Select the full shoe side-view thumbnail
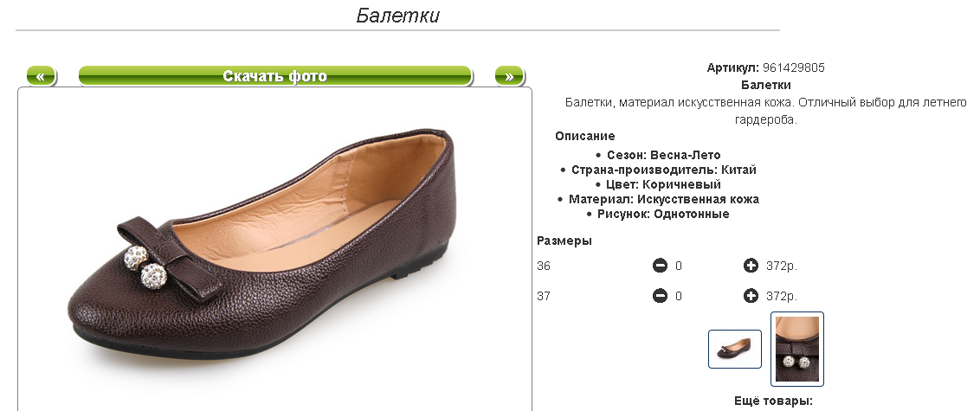Viewport: 980px width, 411px height. coord(734,349)
